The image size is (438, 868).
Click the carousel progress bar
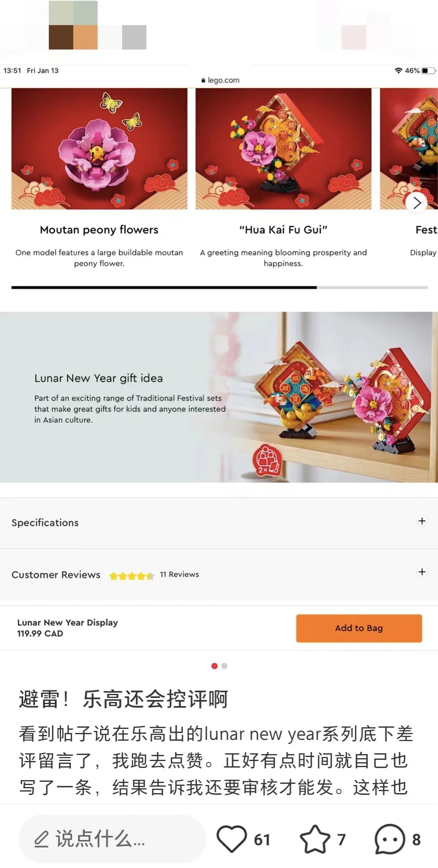(x=219, y=288)
